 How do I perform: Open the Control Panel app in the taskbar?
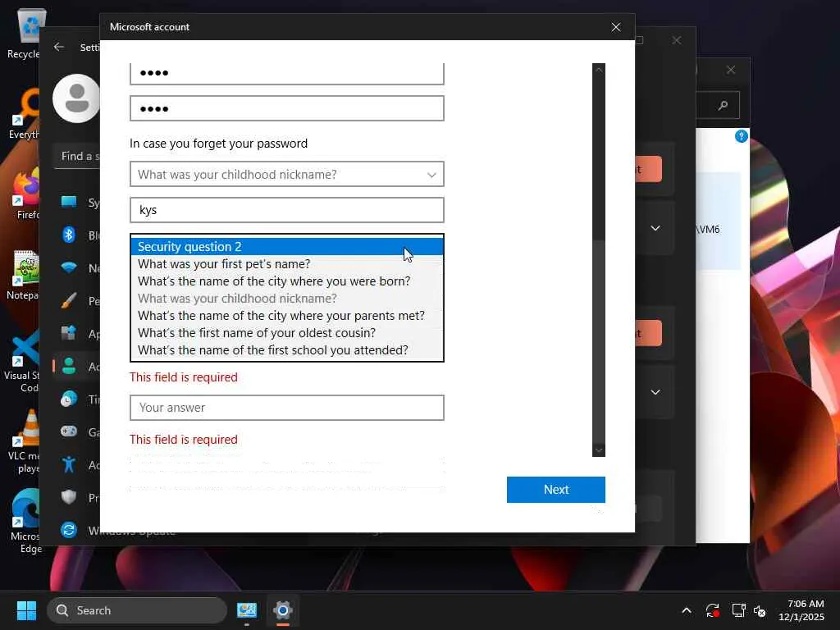click(247, 610)
